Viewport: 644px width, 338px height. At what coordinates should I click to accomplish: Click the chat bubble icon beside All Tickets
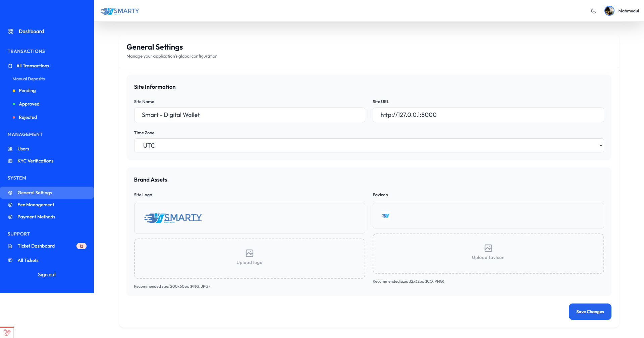coord(10,260)
